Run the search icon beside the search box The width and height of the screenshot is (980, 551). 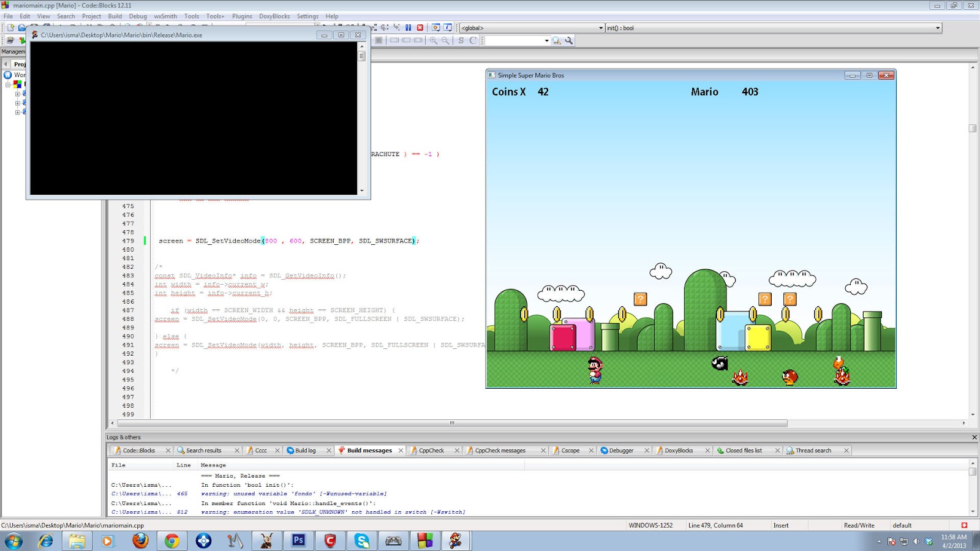click(x=556, y=40)
